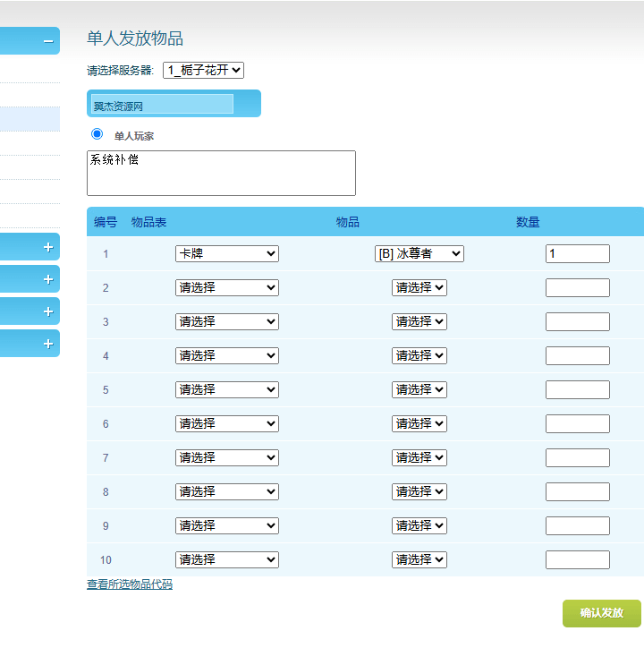
Task: Click the 请选择服务器 label
Action: point(120,71)
